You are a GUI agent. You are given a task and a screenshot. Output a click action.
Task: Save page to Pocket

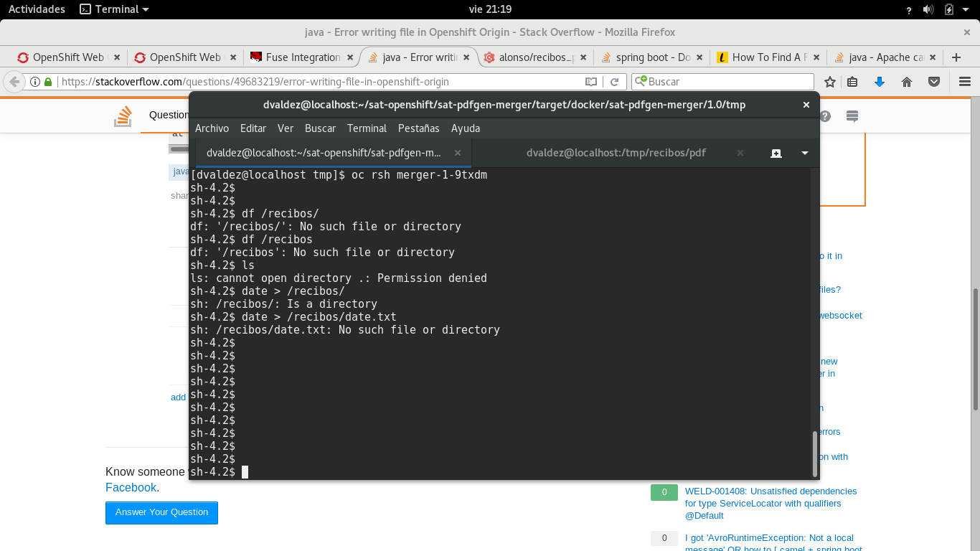tap(934, 81)
